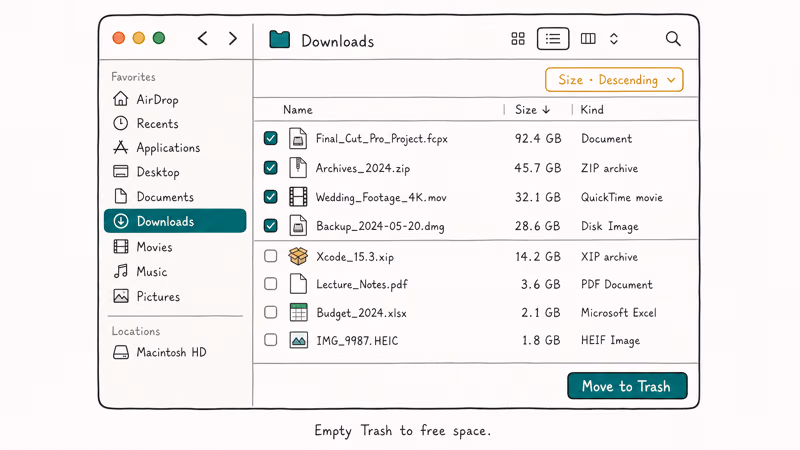Select the file name Lecture_Notes.pdf

coord(362,284)
